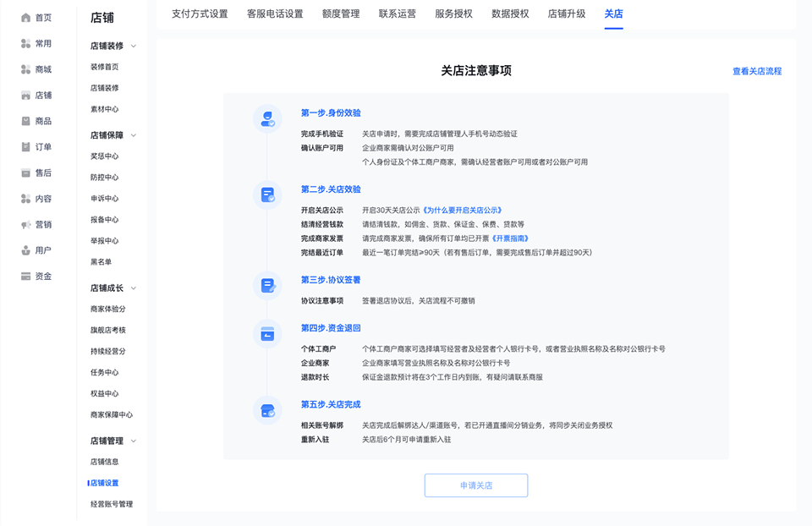Select the 商品 products icon in sidebar
This screenshot has height=526, width=812.
(x=26, y=121)
